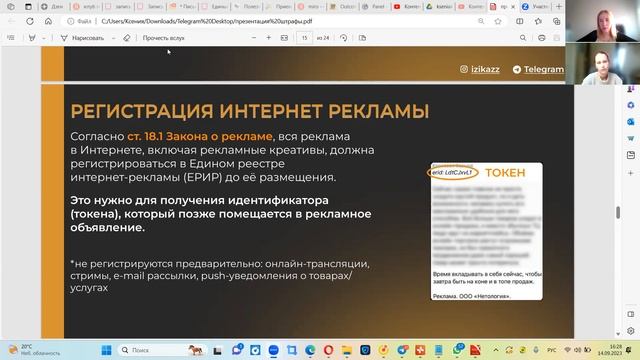Close the active PDF tab
Image resolution: width=640 pixels, height=360 pixels.
tap(513, 7)
